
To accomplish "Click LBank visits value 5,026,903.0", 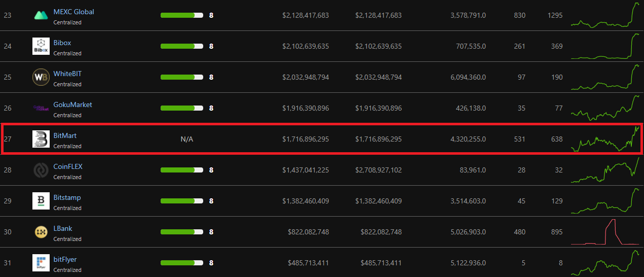I will 468,232.
